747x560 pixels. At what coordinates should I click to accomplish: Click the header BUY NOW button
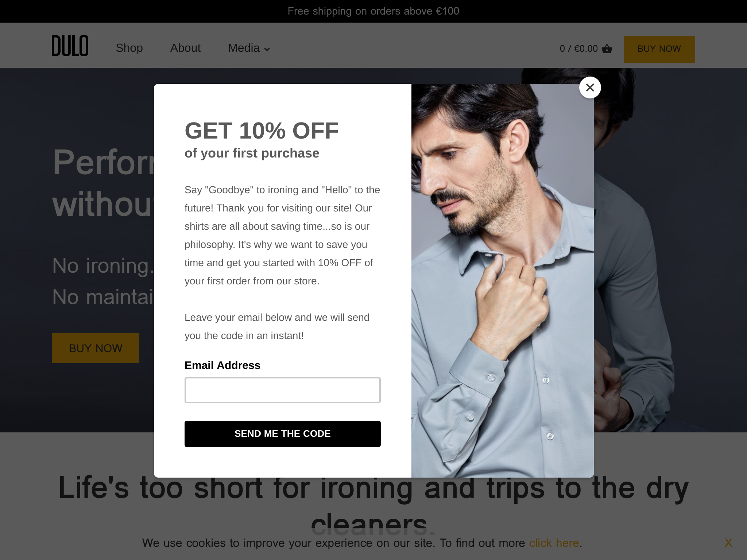click(x=659, y=49)
